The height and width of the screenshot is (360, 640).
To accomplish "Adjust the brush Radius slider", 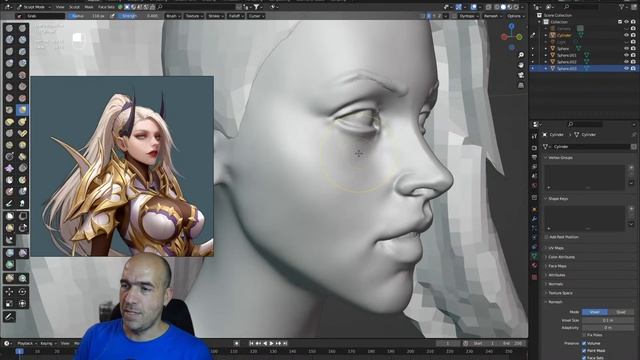I will pos(88,16).
